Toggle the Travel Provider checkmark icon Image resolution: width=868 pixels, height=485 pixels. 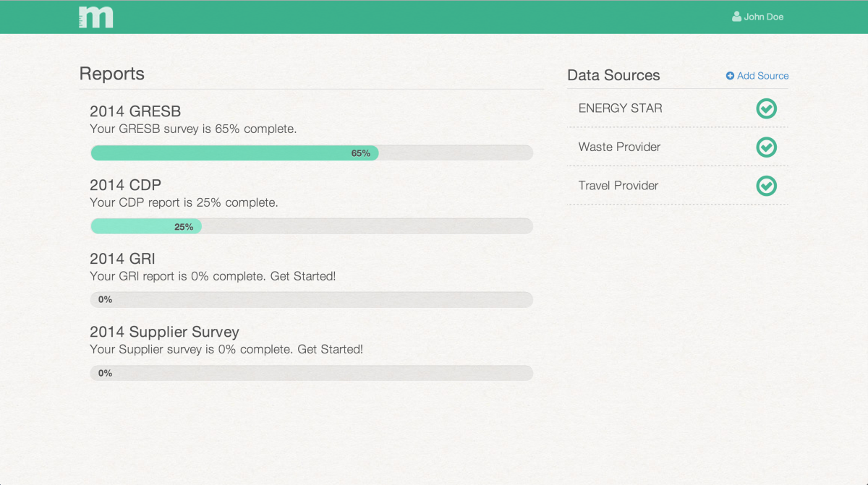coord(766,186)
